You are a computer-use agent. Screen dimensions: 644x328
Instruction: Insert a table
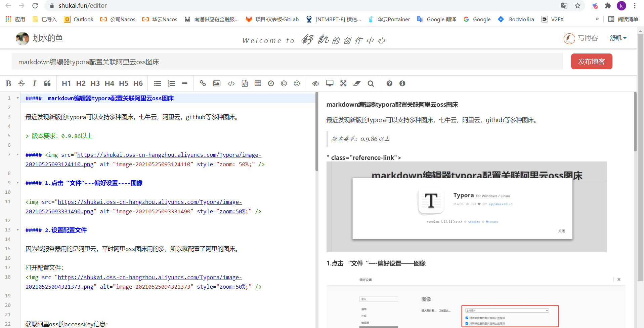tap(258, 83)
